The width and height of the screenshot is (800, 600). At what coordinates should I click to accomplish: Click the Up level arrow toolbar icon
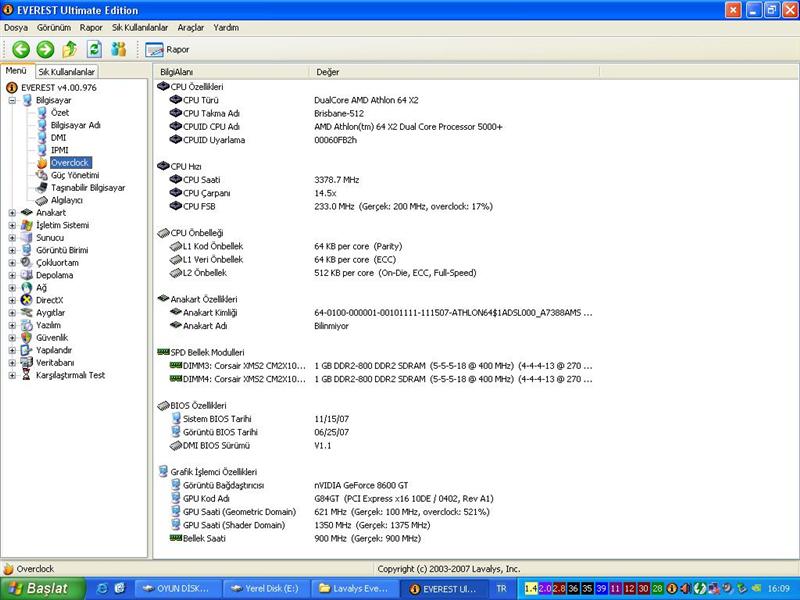(69, 49)
